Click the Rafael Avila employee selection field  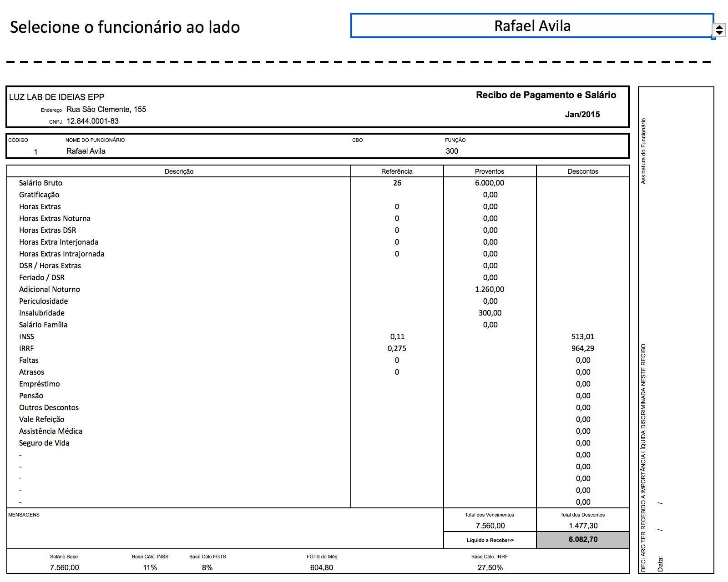click(531, 26)
